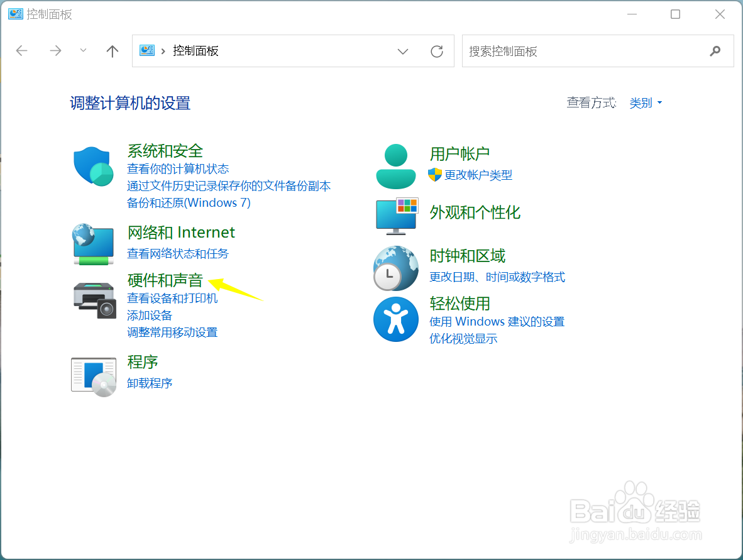Click 卸载程序 link

click(x=149, y=383)
